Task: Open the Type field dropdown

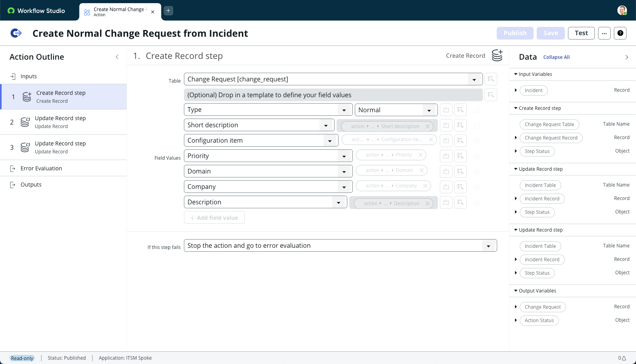Action: pyautogui.click(x=344, y=110)
